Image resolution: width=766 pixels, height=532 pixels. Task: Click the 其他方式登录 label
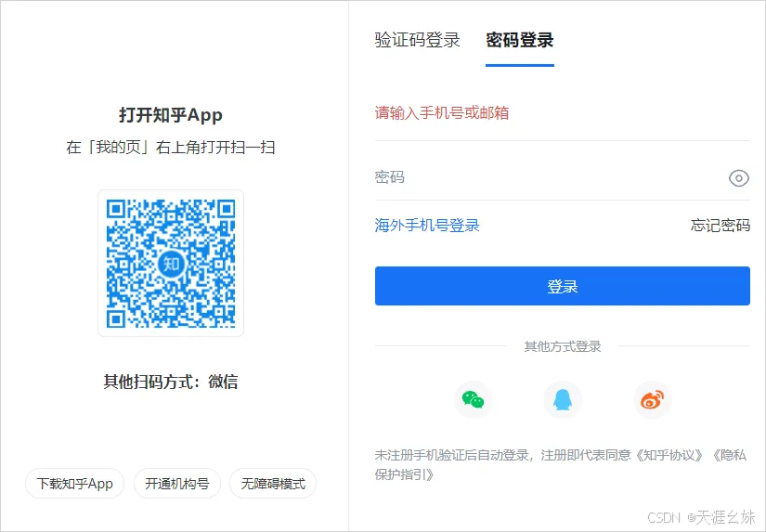563,346
